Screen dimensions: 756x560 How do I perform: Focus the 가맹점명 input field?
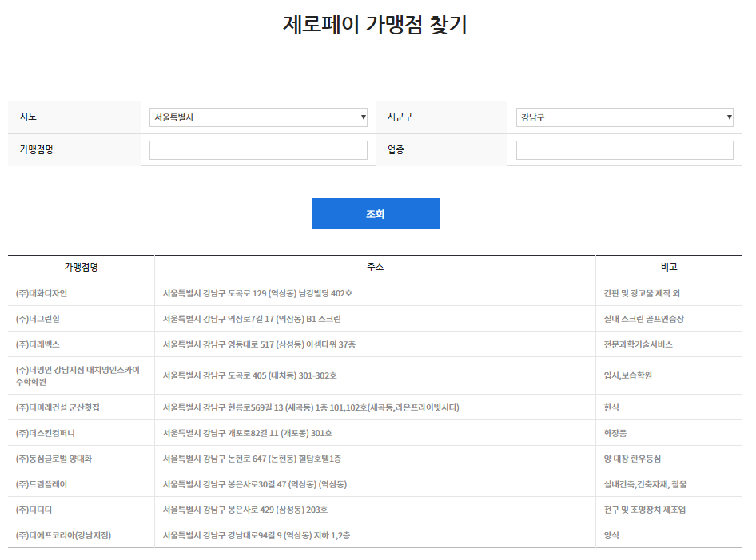coord(258,150)
